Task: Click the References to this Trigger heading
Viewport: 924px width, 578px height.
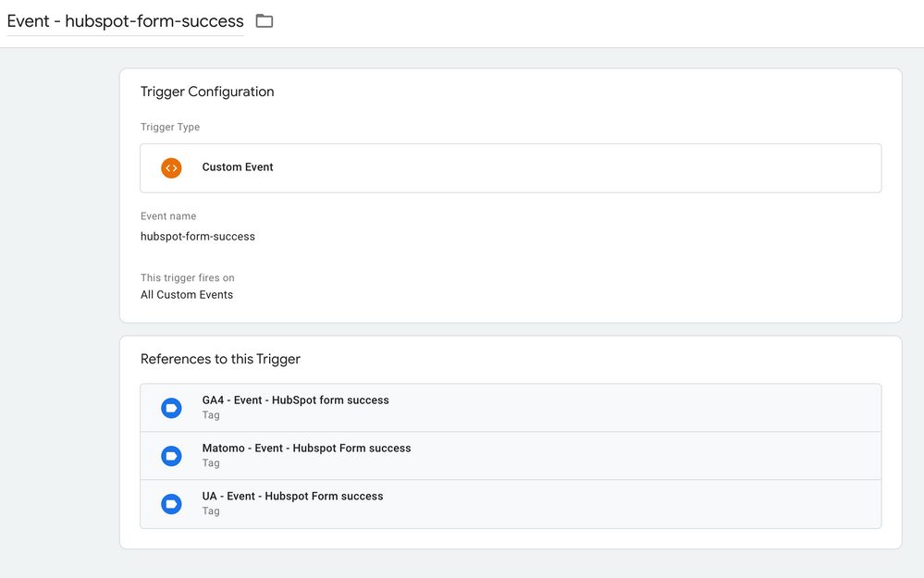Action: tap(220, 359)
